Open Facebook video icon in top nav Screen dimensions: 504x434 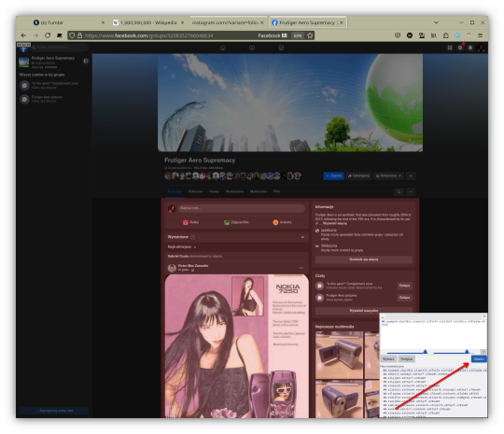(x=252, y=48)
